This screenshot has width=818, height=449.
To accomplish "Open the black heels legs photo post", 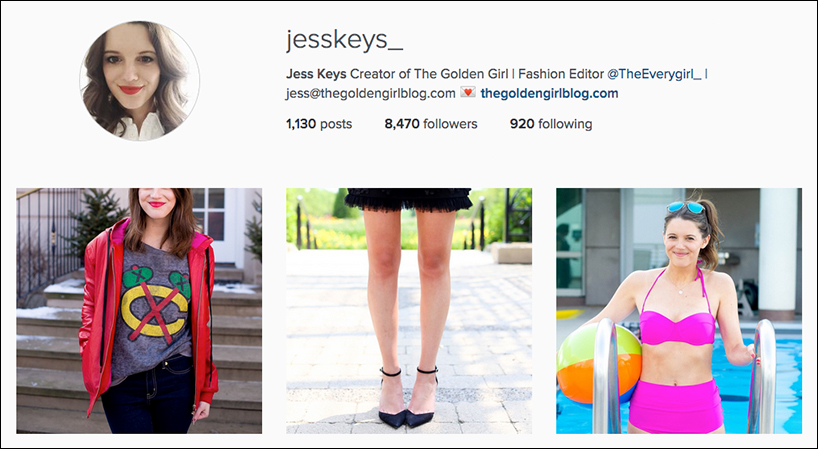I will [409, 311].
